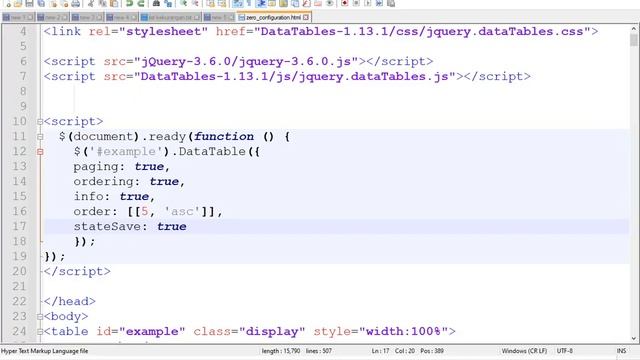Click 'width:100%' in the table tag

(403, 332)
